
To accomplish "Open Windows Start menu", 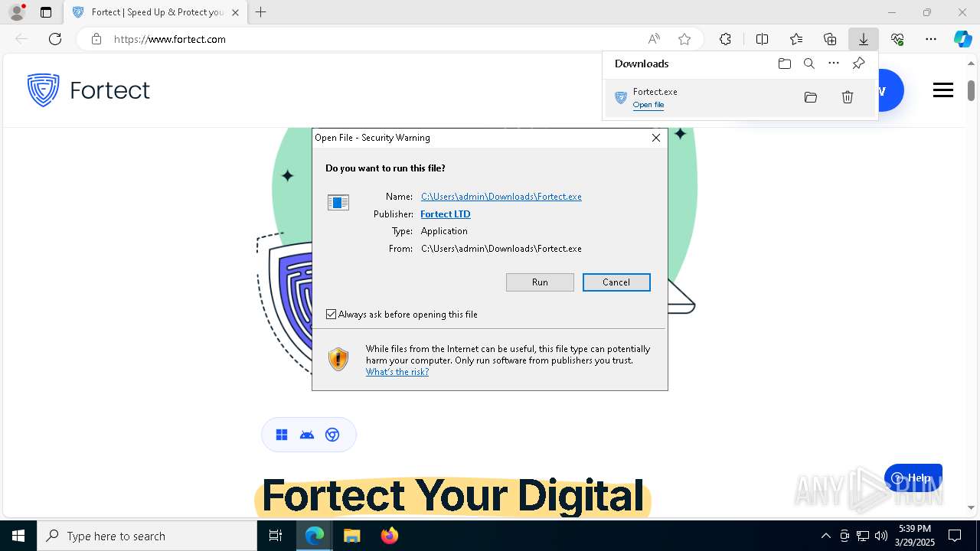I will [18, 536].
